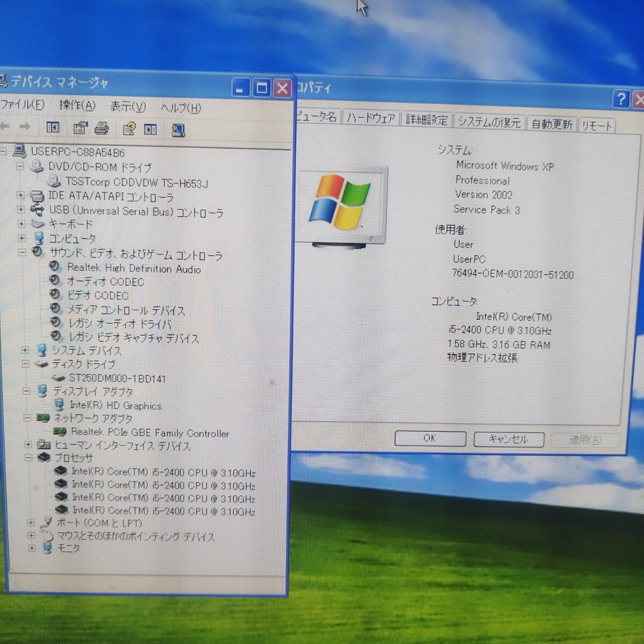Expand the コンピュータ node
Viewport: 644px width, 644px height.
(22, 238)
